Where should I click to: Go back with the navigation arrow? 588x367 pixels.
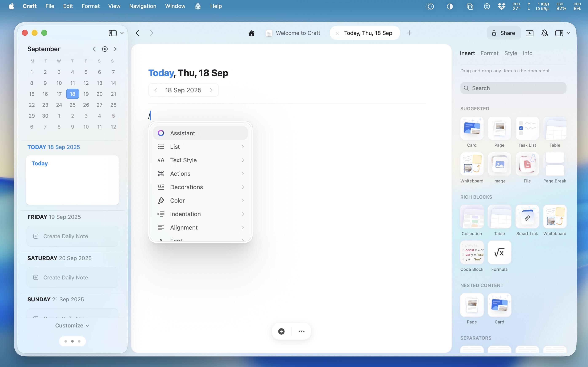coord(138,33)
